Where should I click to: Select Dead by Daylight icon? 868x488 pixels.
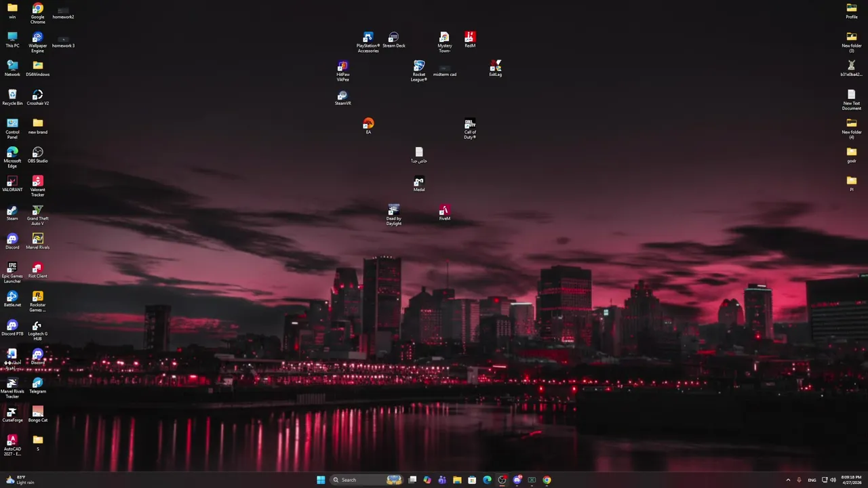[394, 214]
